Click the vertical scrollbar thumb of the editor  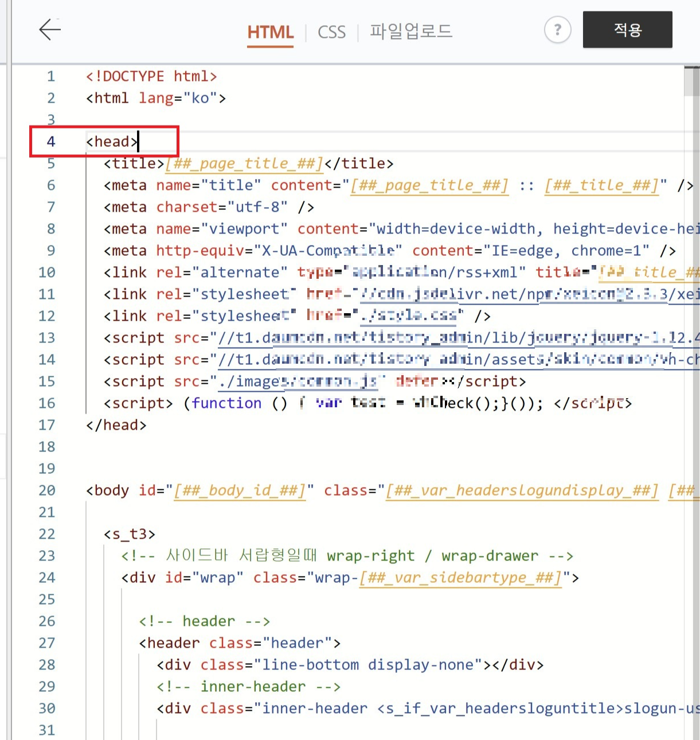tap(691, 81)
